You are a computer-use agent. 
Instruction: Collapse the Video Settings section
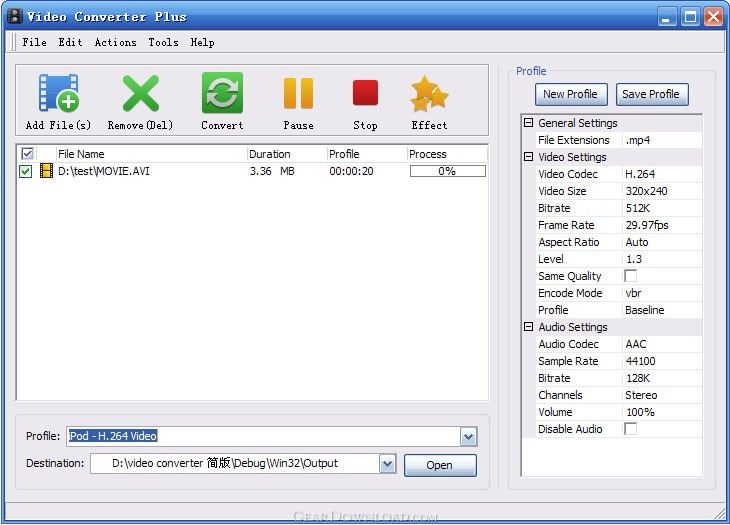click(528, 157)
